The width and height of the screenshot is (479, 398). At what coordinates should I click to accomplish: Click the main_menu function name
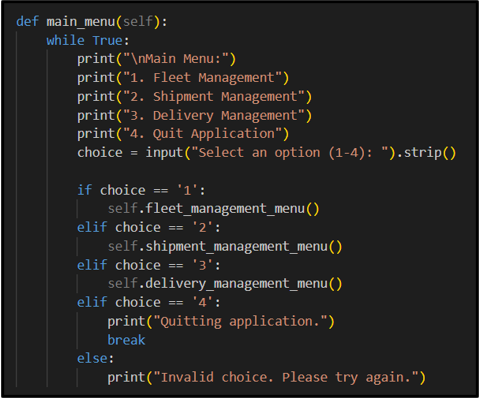[x=81, y=22]
